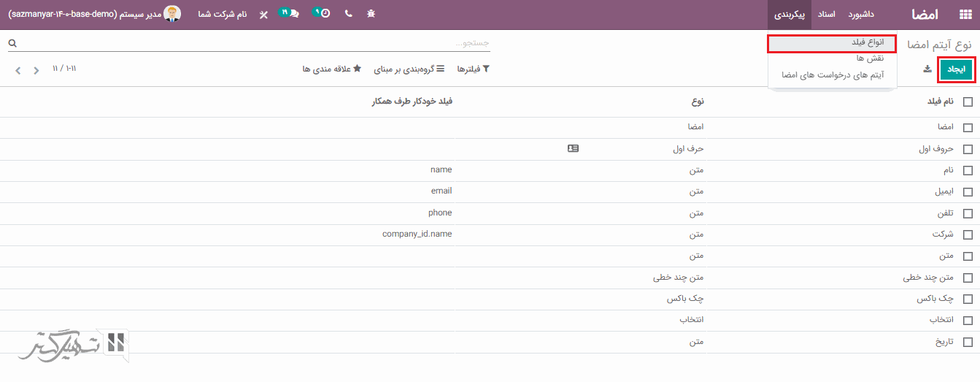
Task: Click the search magnifier icon
Action: pyautogui.click(x=12, y=43)
